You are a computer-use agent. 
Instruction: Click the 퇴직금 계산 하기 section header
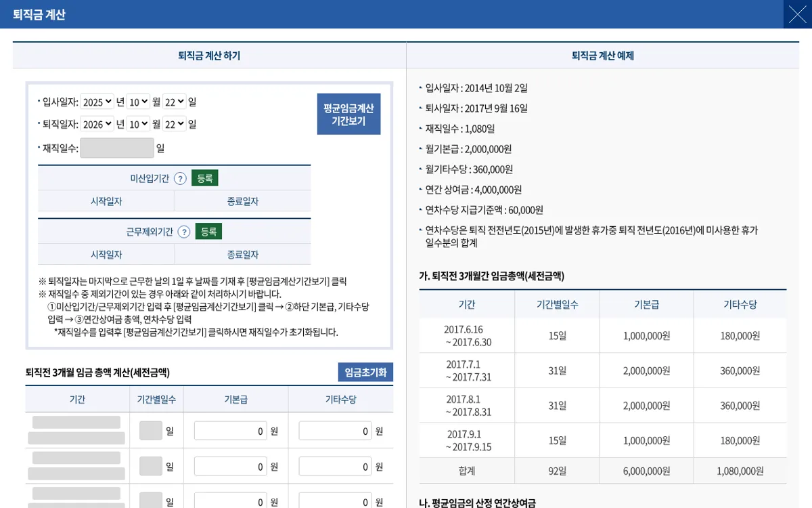(209, 56)
